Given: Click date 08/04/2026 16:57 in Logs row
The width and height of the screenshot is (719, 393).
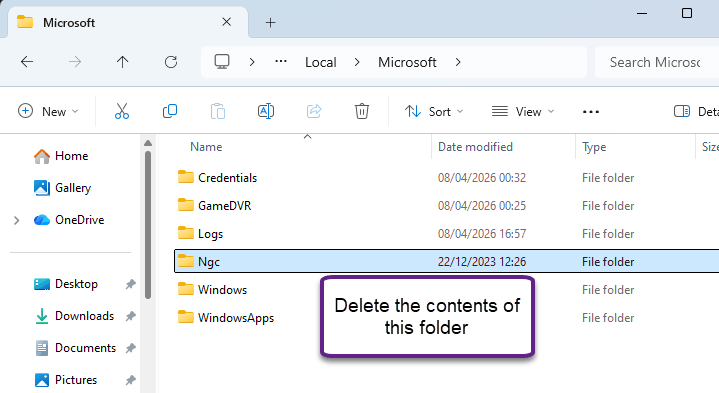Looking at the screenshot, I should coord(481,234).
